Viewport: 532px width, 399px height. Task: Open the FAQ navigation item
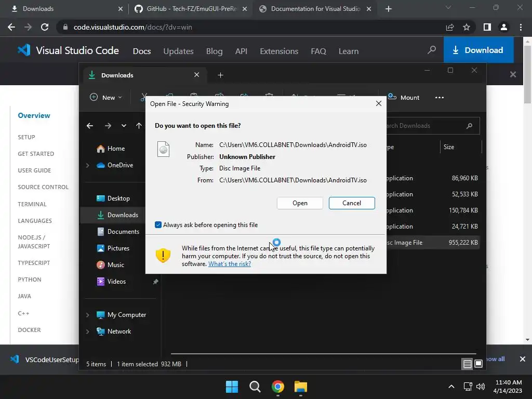318,51
